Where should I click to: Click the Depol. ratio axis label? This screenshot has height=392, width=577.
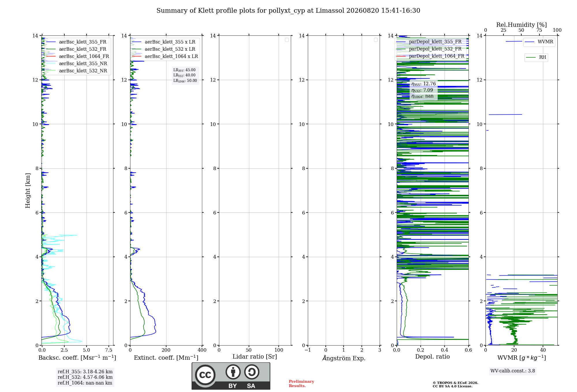[x=432, y=357]
